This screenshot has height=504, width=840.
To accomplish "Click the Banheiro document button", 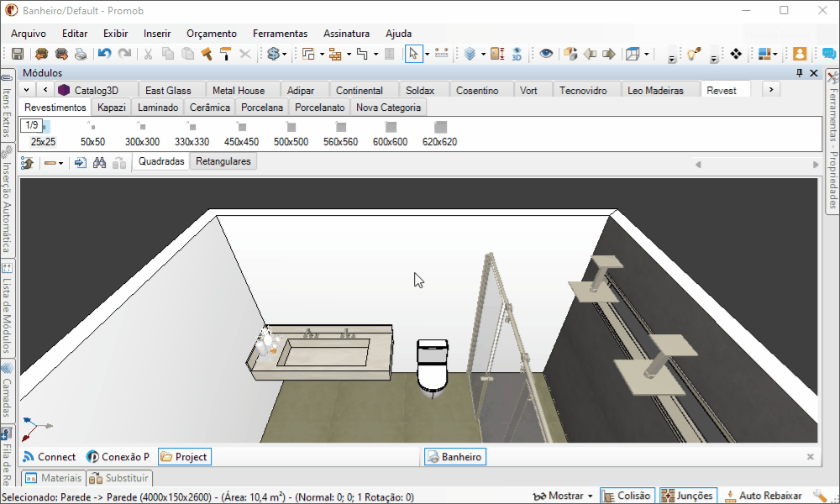I will (455, 457).
